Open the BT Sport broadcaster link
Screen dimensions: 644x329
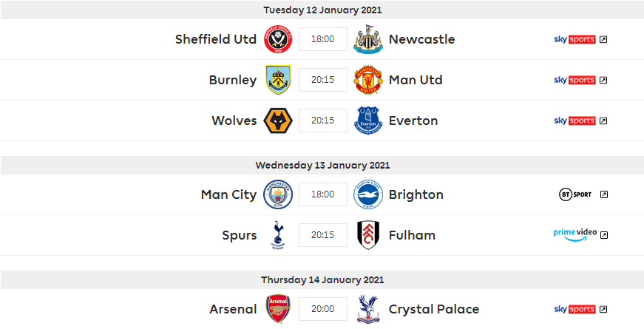(x=583, y=194)
